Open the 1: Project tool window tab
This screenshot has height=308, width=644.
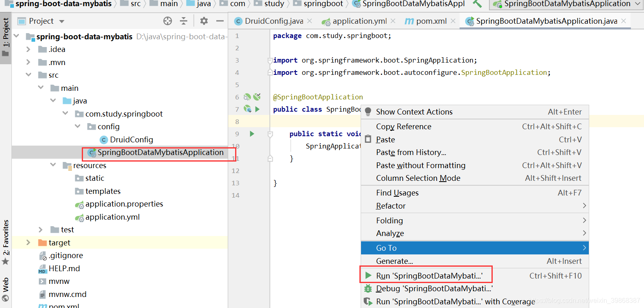pyautogui.click(x=6, y=37)
